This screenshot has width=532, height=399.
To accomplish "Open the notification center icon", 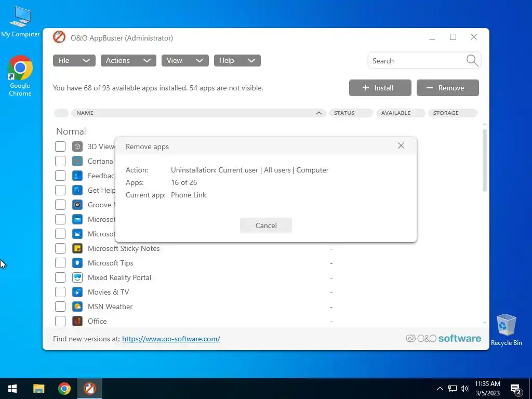I will pos(516,390).
